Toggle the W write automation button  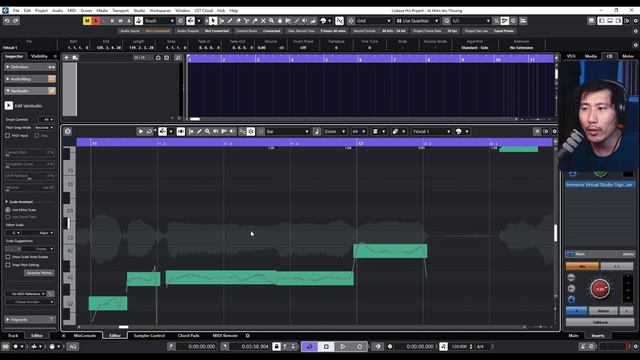click(x=120, y=21)
